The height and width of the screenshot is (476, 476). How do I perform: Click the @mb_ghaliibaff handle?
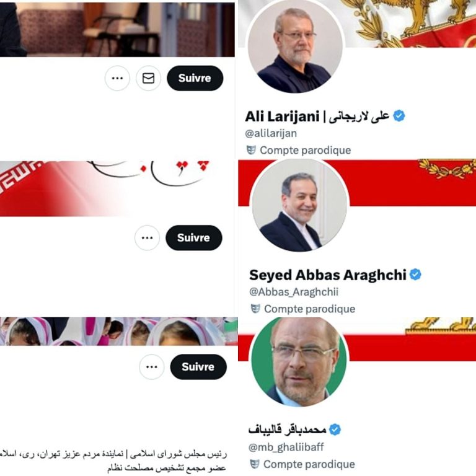pos(286,447)
